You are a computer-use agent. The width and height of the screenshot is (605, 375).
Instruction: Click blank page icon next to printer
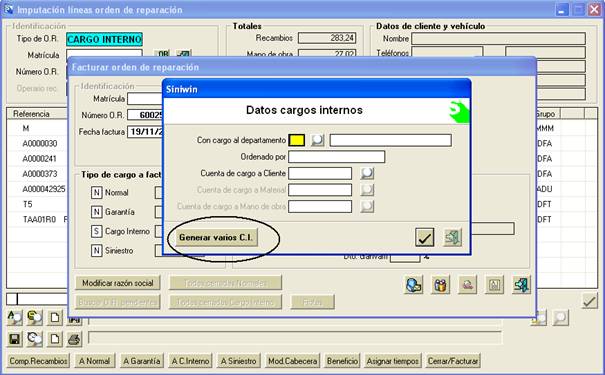coord(55,339)
